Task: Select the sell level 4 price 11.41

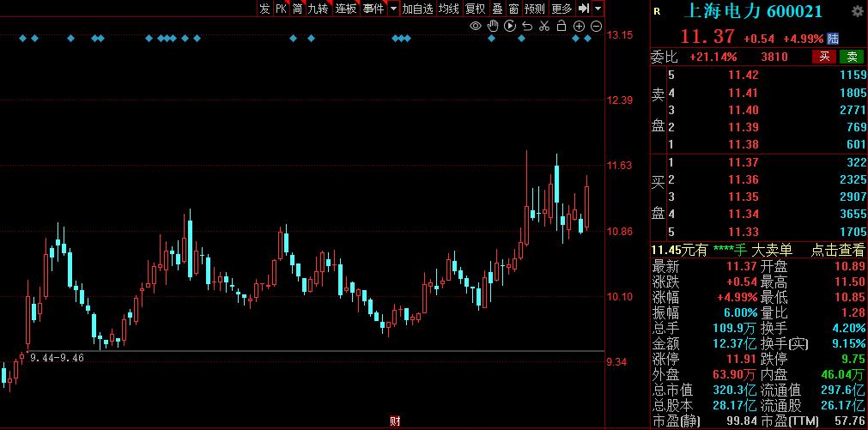Action: point(744,93)
